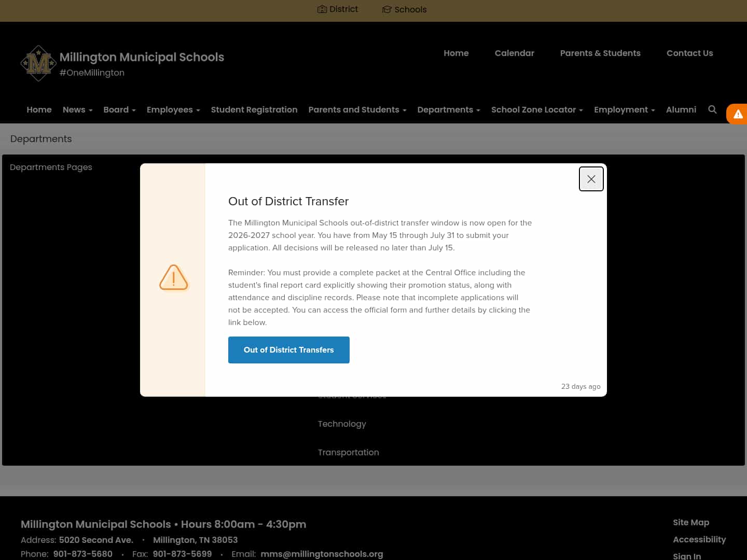Expand the News dropdown menu
The height and width of the screenshot is (560, 747).
77,109
